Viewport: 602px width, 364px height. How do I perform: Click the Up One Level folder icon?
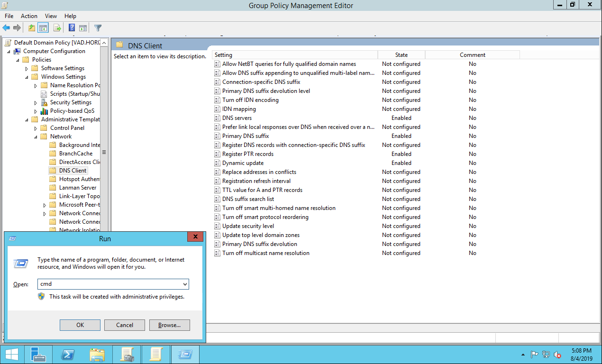(x=31, y=28)
